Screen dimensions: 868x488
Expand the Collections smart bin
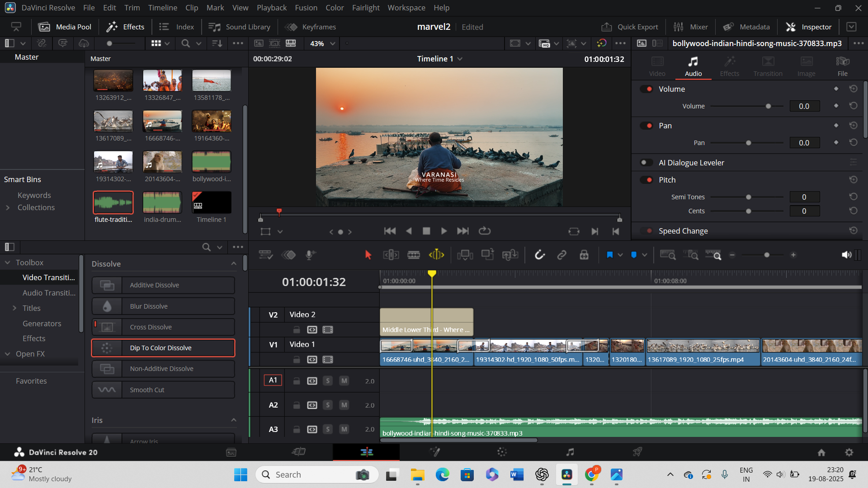[x=8, y=207]
